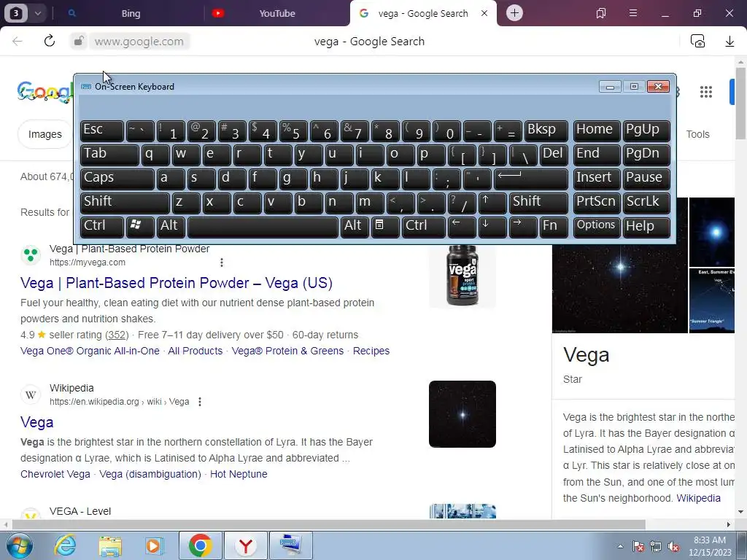Image resolution: width=747 pixels, height=560 pixels.
Task: Click the muted volume tray icon
Action: click(x=673, y=546)
